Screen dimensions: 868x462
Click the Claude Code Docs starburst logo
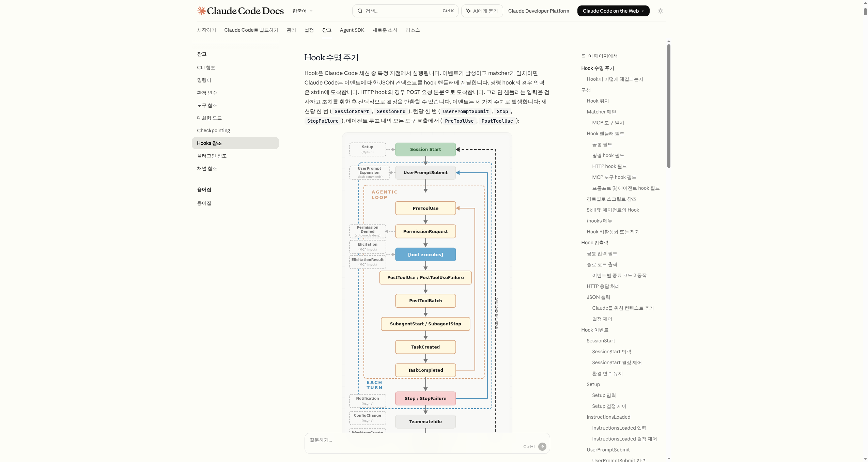point(201,11)
